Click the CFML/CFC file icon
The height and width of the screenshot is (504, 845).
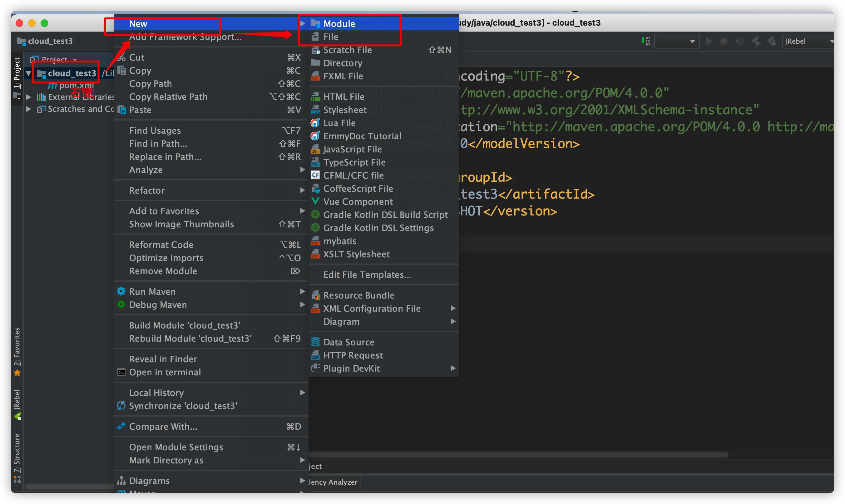315,175
